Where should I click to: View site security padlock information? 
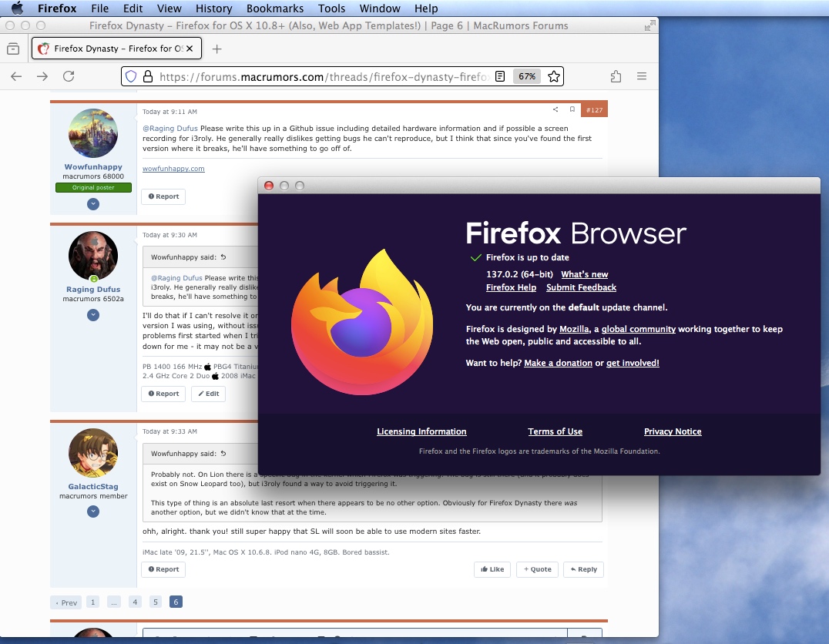coord(148,77)
